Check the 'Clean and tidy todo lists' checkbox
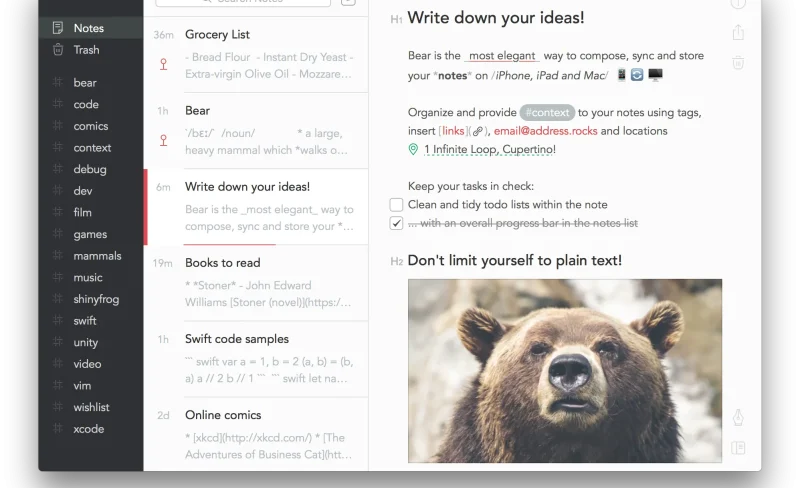This screenshot has height=488, width=800. point(396,205)
